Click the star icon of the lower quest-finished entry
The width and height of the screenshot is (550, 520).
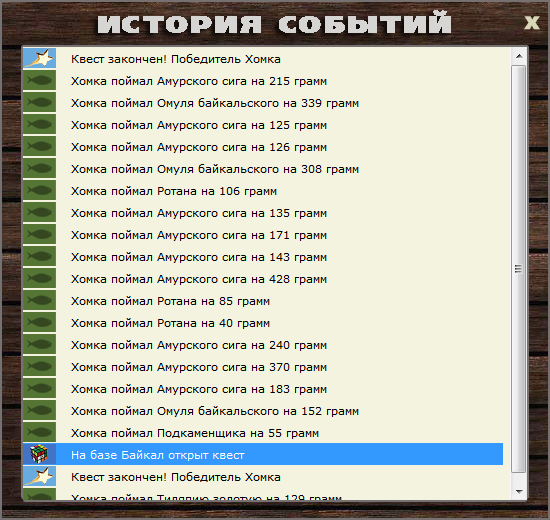[x=39, y=476]
